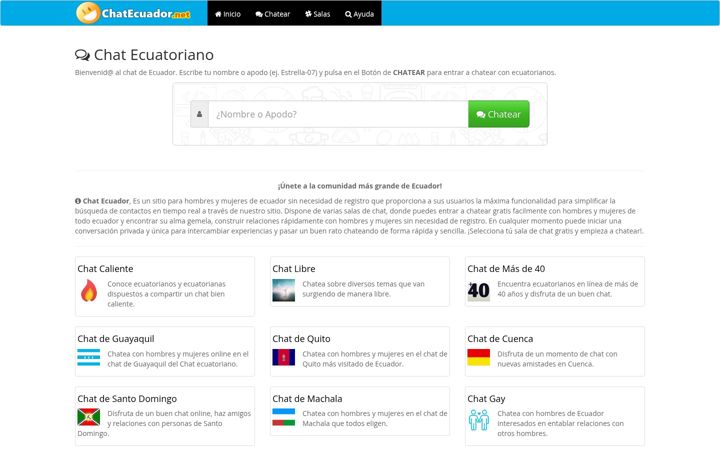Viewport: 720px width, 450px height.
Task: Open the Chat Caliente room link
Action: 105,269
